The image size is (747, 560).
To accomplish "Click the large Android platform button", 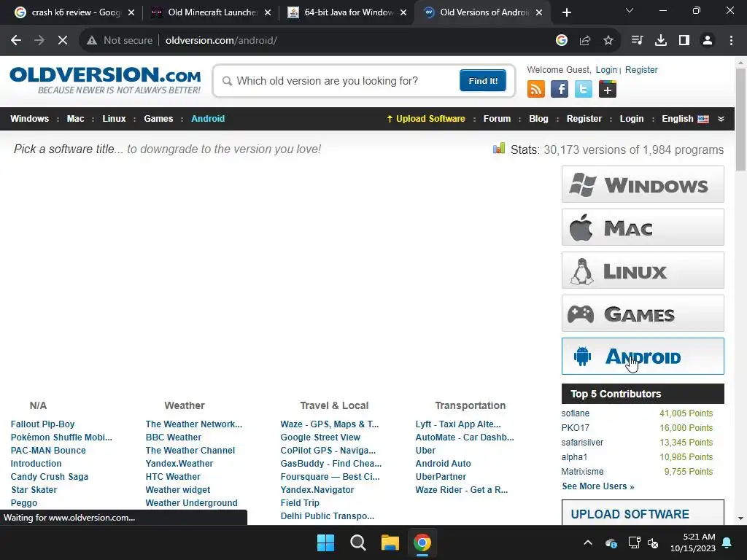I will pos(643,356).
